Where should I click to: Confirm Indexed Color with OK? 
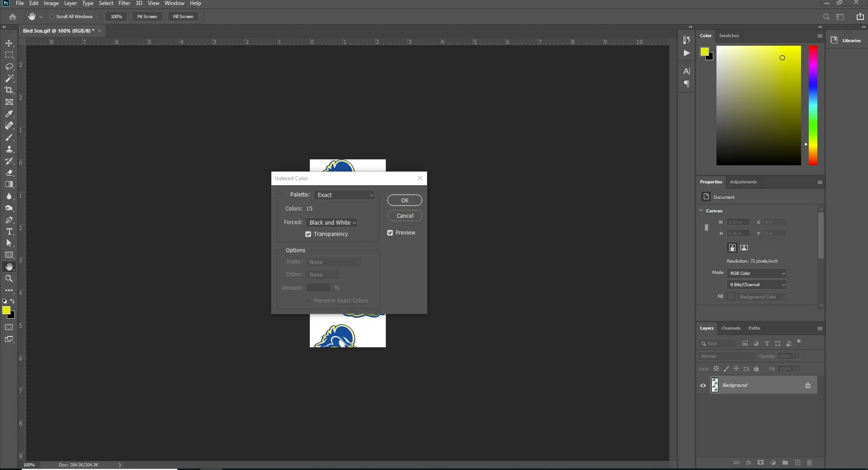tap(405, 200)
